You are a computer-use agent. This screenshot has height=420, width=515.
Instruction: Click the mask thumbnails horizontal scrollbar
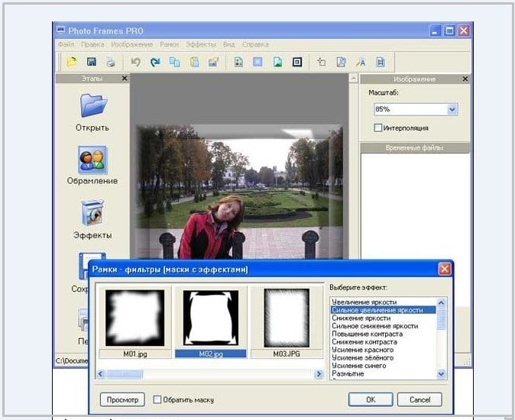206,373
